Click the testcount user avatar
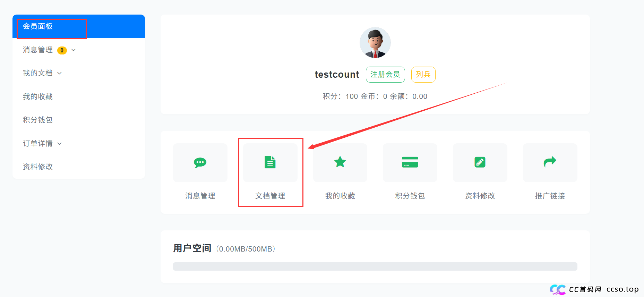This screenshot has height=297, width=644. pos(375,43)
